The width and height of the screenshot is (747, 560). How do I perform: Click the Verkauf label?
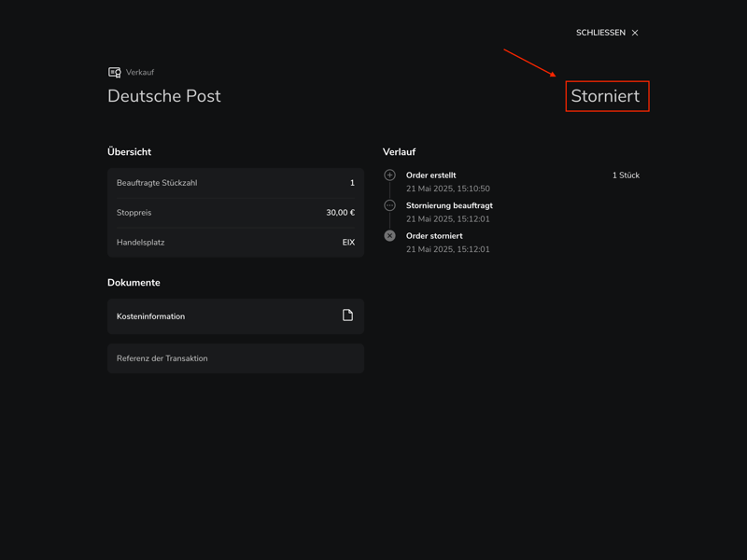(x=140, y=73)
